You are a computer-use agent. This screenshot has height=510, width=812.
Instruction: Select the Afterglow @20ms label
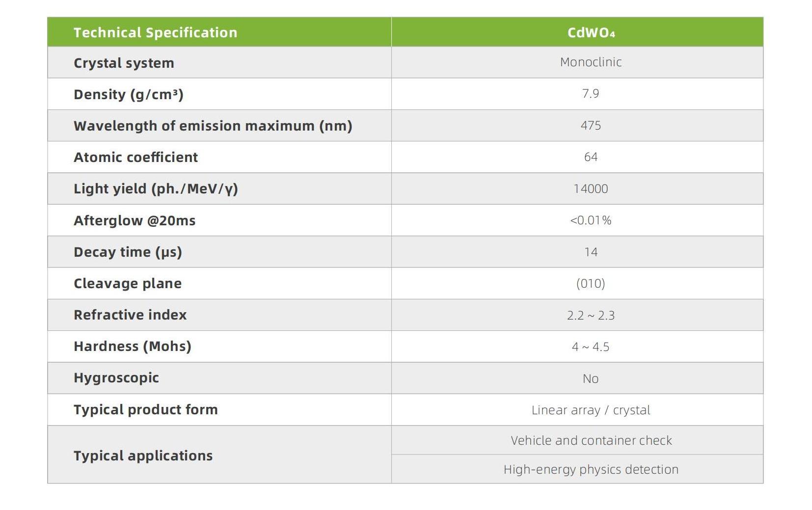coord(135,220)
